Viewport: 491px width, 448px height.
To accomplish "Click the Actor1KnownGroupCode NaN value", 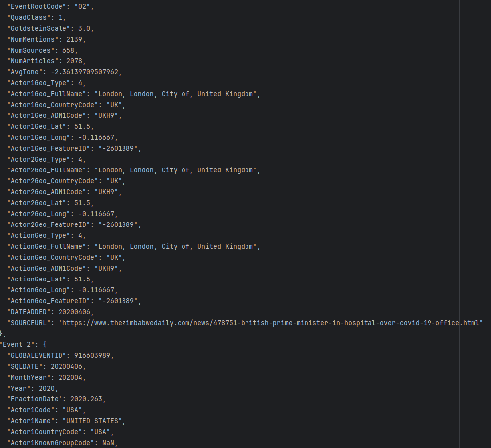I will [108, 443].
